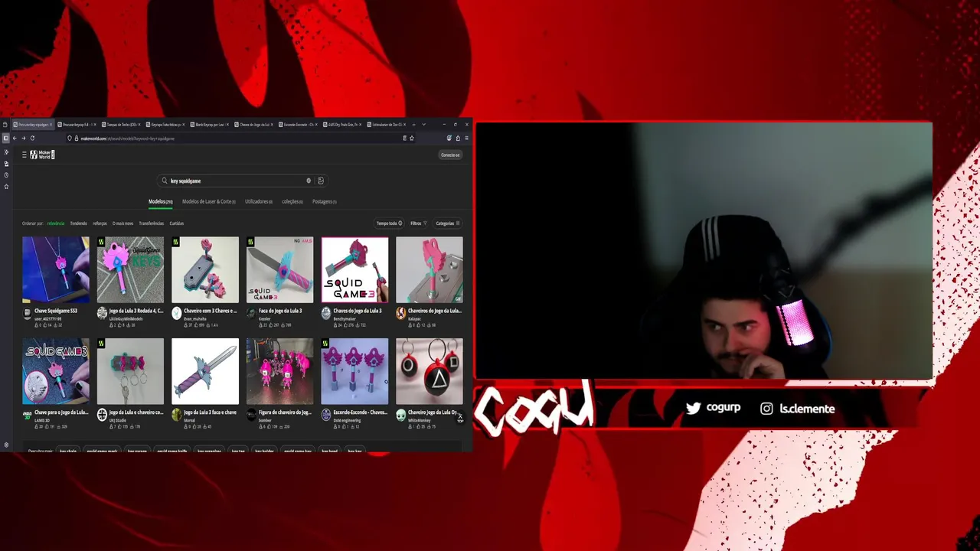Select the AMS Dry Pods browser tab
The width and height of the screenshot is (980, 551).
pos(341,125)
